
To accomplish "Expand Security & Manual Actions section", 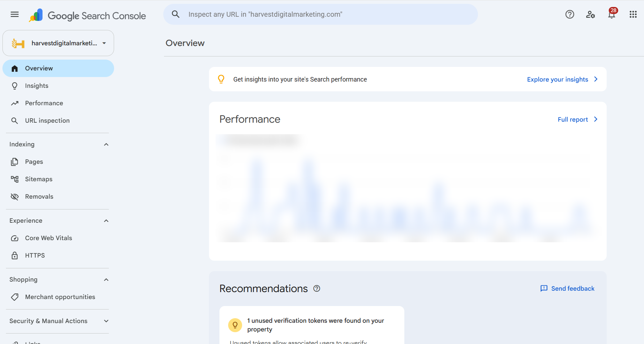I will 106,321.
